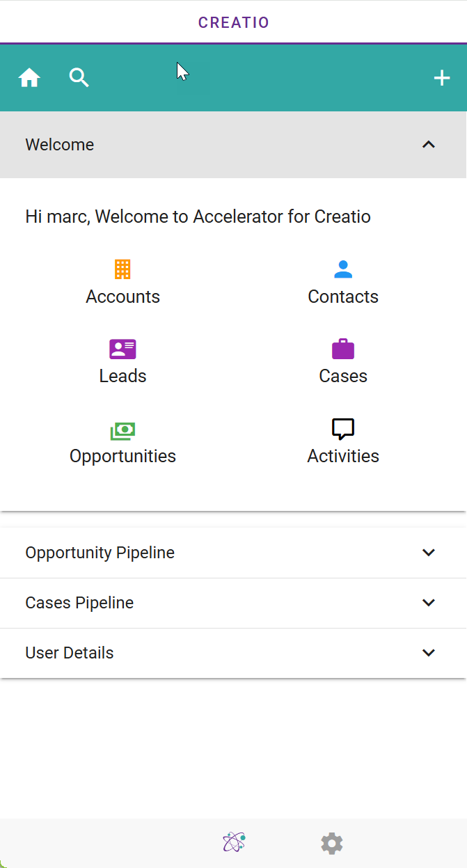The width and height of the screenshot is (467, 868).
Task: Select the Cases Pipeline section header
Action: tap(233, 603)
